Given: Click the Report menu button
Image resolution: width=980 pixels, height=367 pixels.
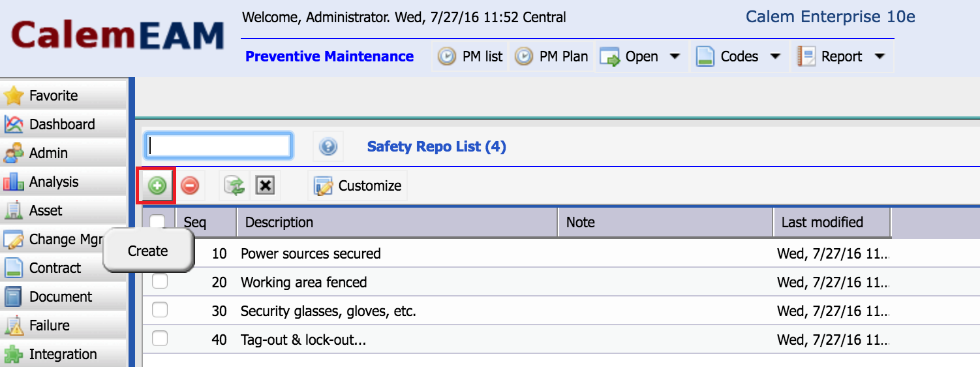Looking at the screenshot, I should [842, 57].
